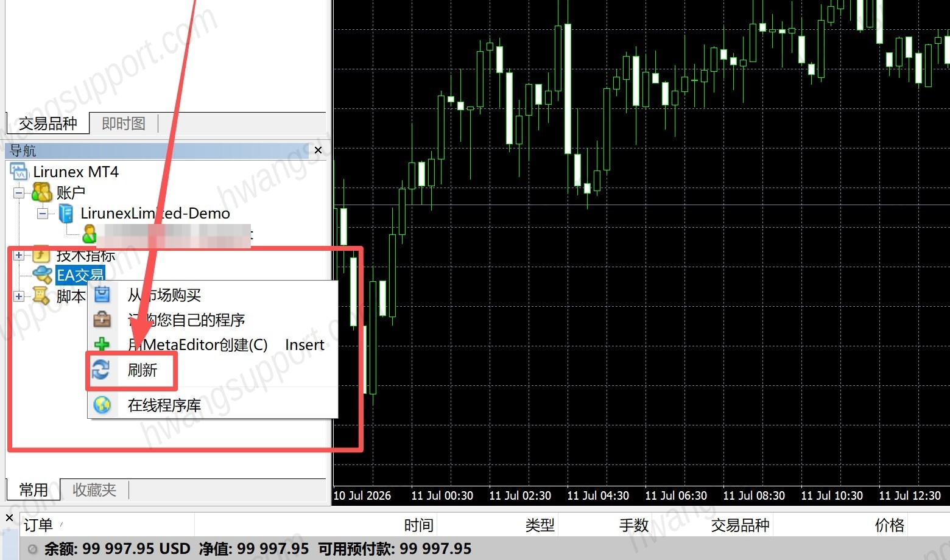Click the 余额: 99 997.95 USD text
Viewport: 950px width, 560px height.
click(117, 549)
